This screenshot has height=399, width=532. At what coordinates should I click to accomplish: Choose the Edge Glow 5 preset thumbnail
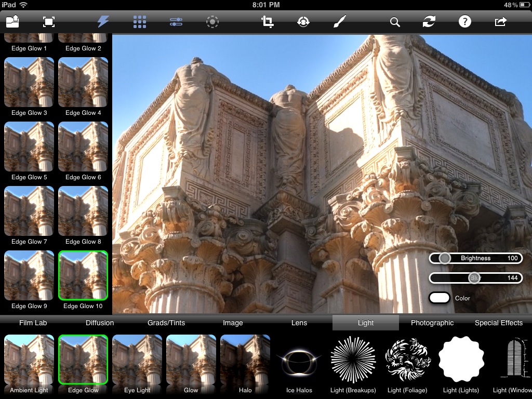tap(29, 147)
